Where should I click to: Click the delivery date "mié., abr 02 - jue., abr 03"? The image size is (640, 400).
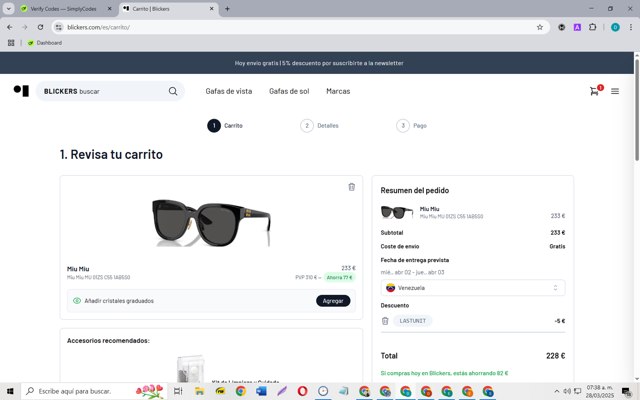point(412,272)
